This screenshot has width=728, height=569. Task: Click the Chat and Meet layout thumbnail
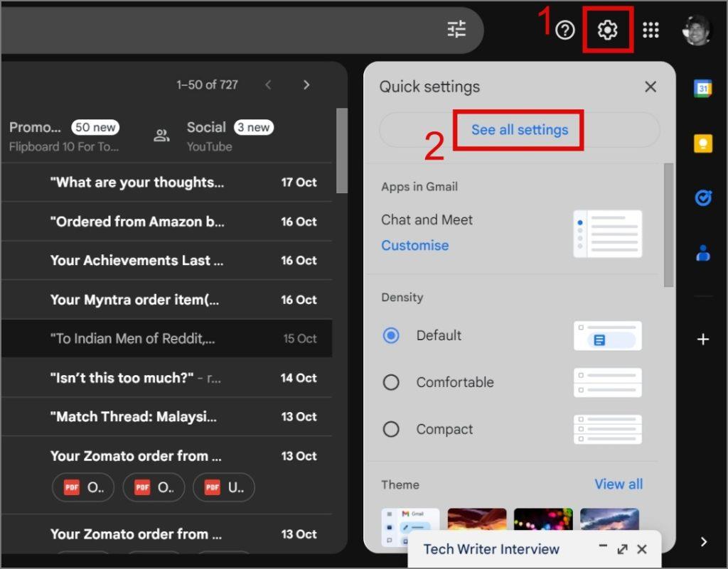608,234
